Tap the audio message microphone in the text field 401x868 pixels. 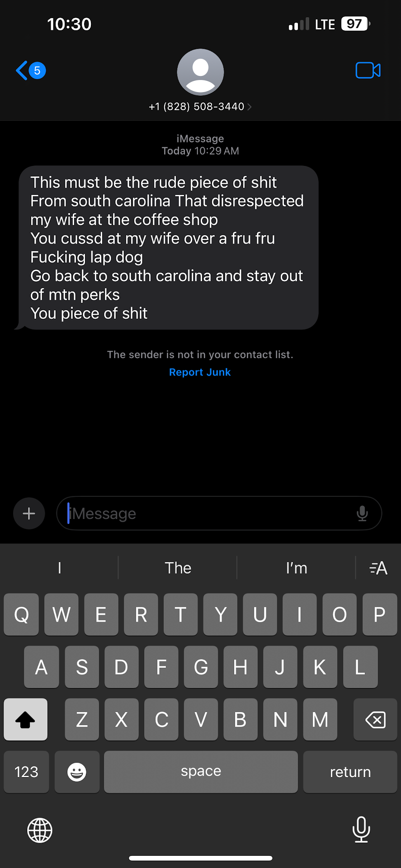(362, 514)
